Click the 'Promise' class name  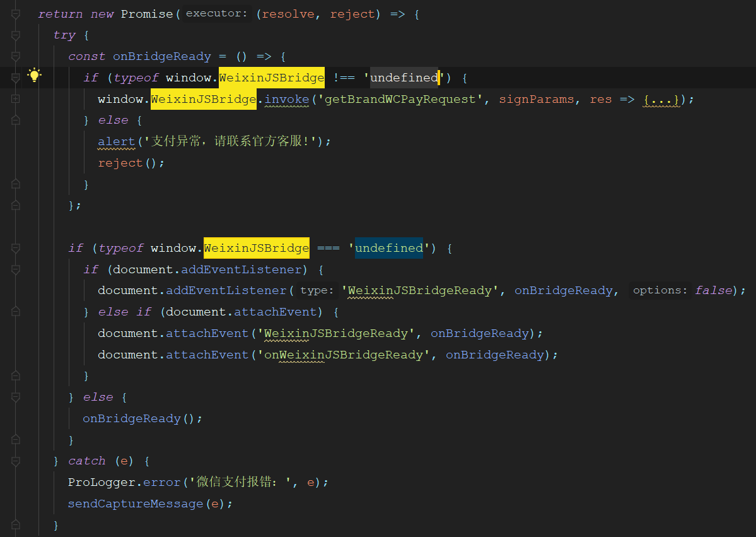point(147,14)
